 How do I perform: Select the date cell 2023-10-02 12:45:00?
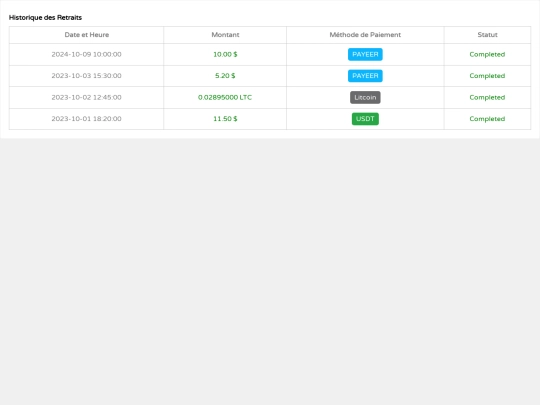pos(86,97)
